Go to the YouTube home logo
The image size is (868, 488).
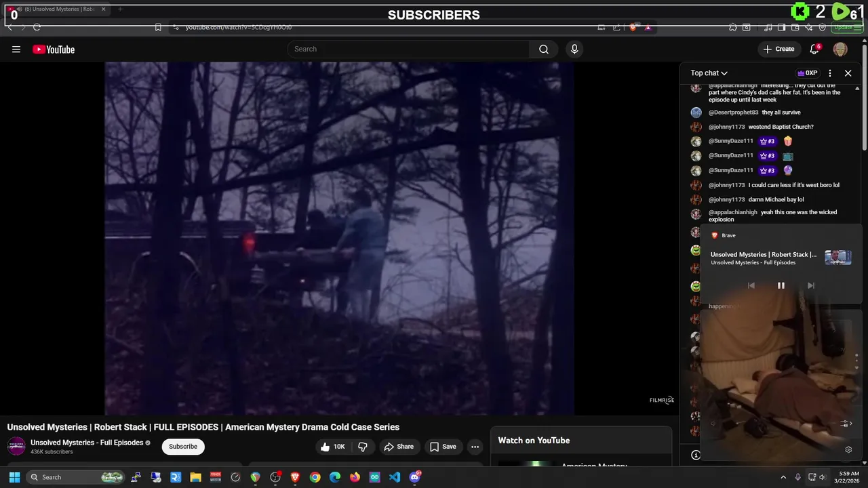click(x=54, y=49)
